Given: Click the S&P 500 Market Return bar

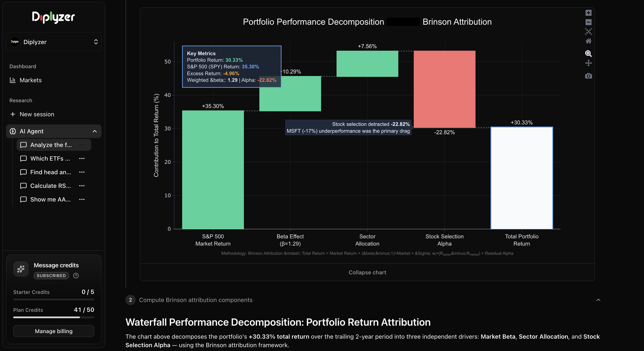Looking at the screenshot, I should point(213,170).
